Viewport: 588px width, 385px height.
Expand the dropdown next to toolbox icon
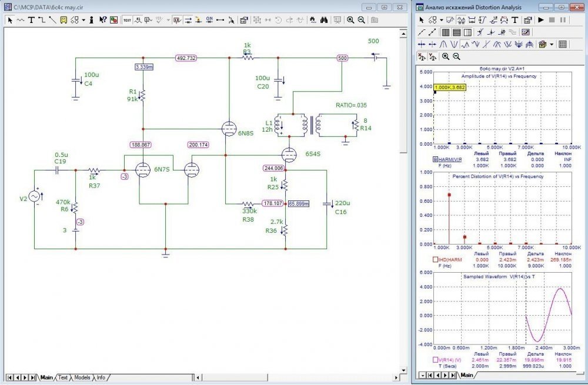tap(552, 44)
